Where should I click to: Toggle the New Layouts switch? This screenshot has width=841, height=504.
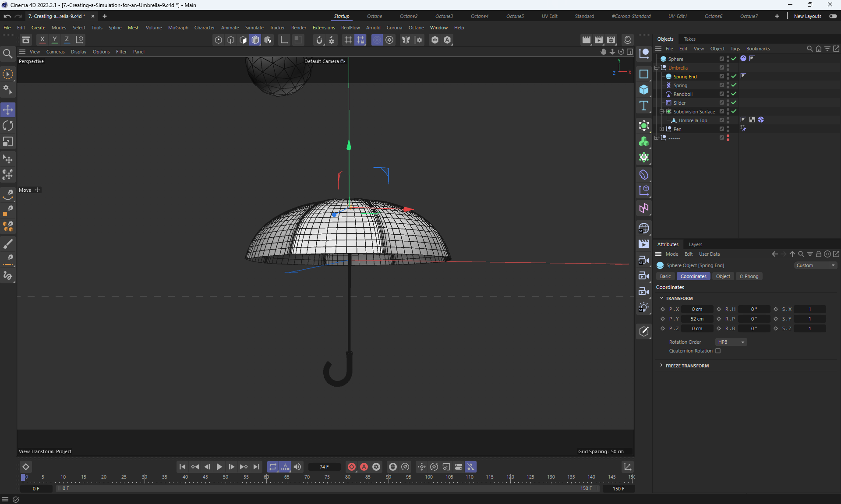833,16
